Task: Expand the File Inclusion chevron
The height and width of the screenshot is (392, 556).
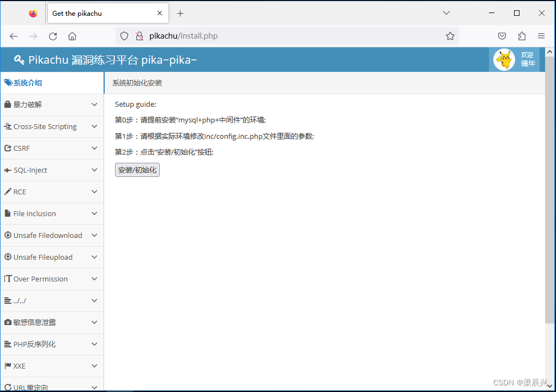Action: point(94,213)
